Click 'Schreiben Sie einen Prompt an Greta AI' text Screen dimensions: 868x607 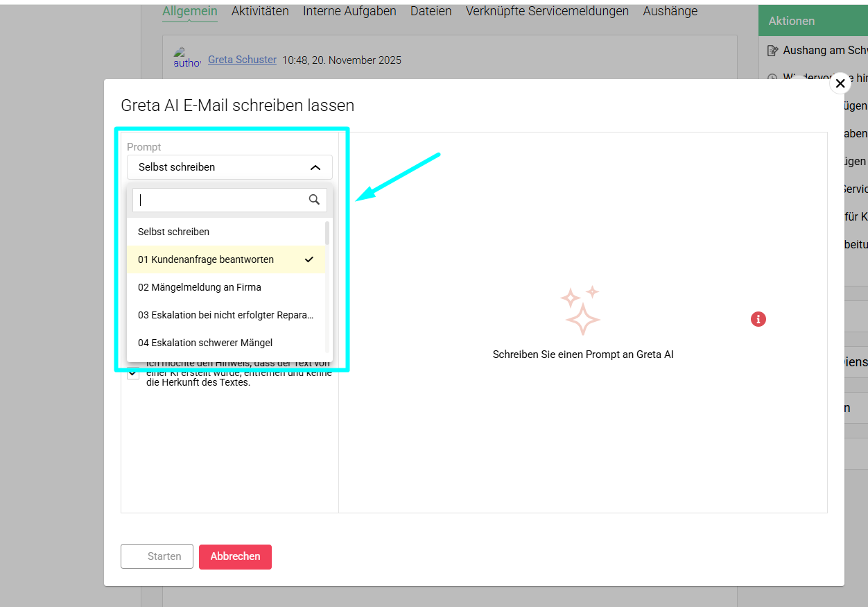583,354
